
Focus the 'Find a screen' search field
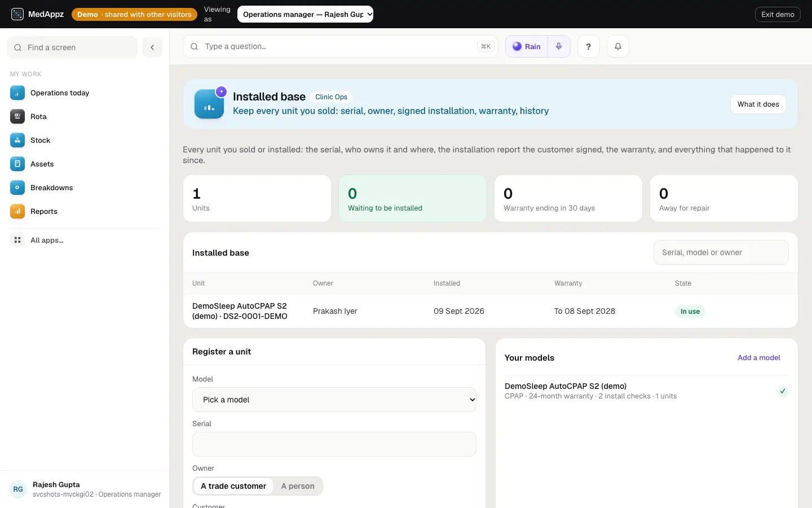[x=72, y=47]
